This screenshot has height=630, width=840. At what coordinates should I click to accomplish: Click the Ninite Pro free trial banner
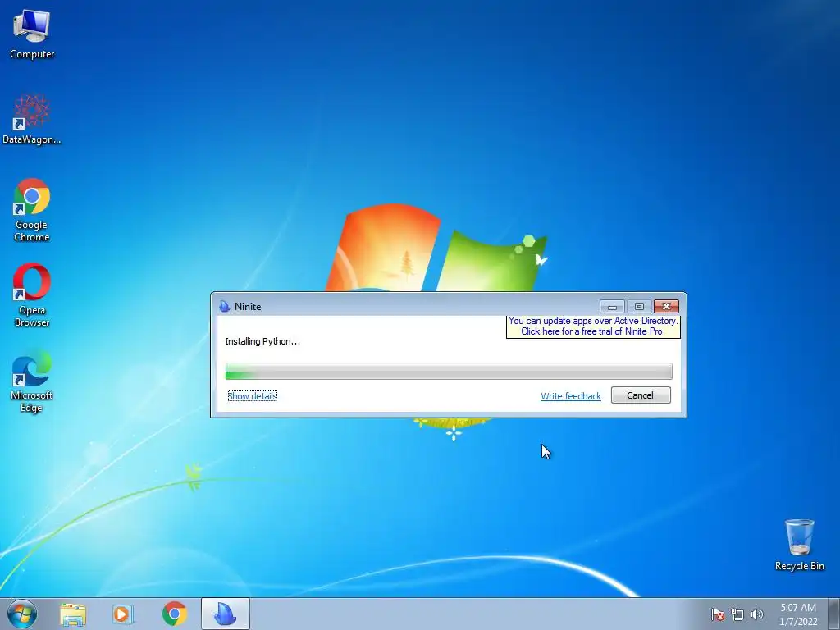coord(593,326)
